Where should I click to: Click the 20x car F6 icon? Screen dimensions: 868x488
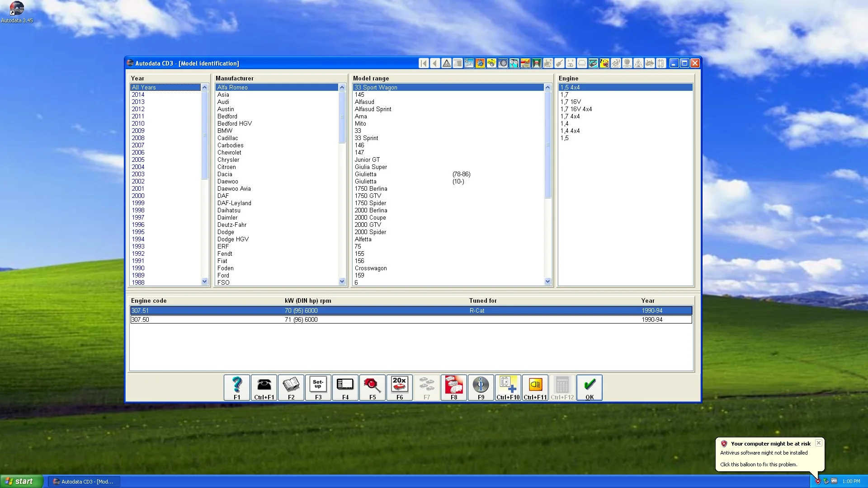coord(400,387)
